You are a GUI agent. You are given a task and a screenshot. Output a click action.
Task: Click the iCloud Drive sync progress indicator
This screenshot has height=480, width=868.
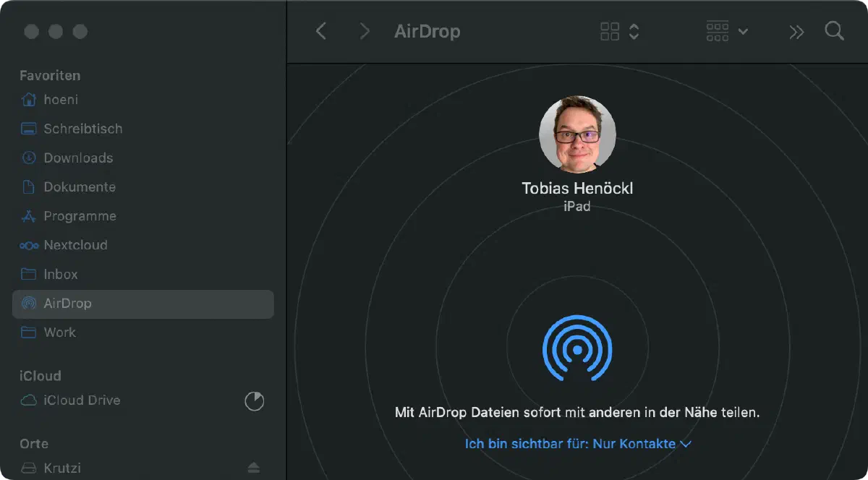click(254, 400)
